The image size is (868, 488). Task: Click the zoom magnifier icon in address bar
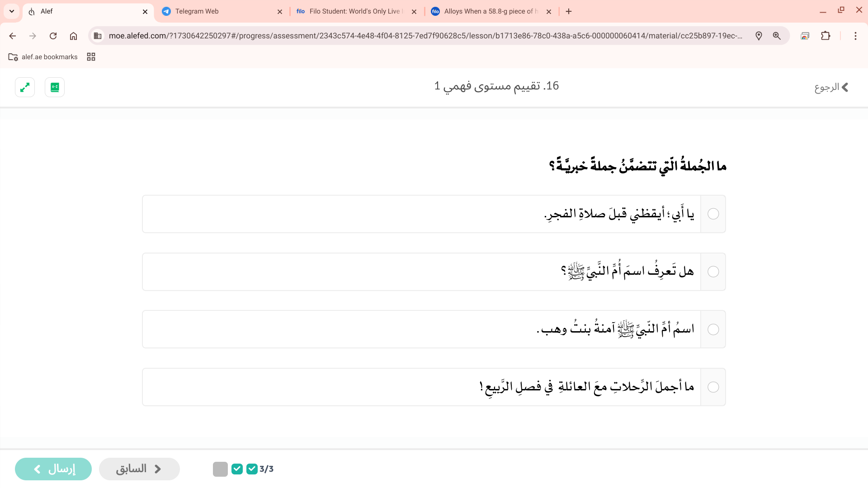(777, 36)
